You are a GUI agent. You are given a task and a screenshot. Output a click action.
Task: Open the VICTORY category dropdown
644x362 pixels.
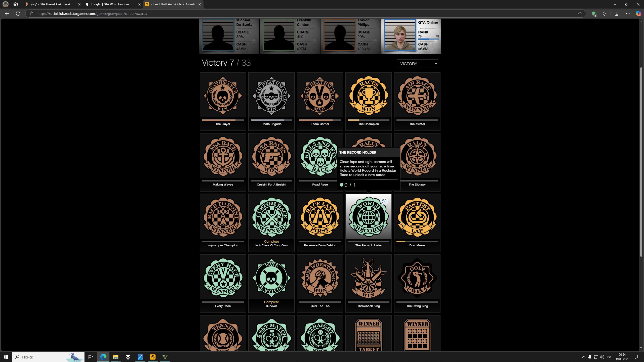[x=417, y=64]
